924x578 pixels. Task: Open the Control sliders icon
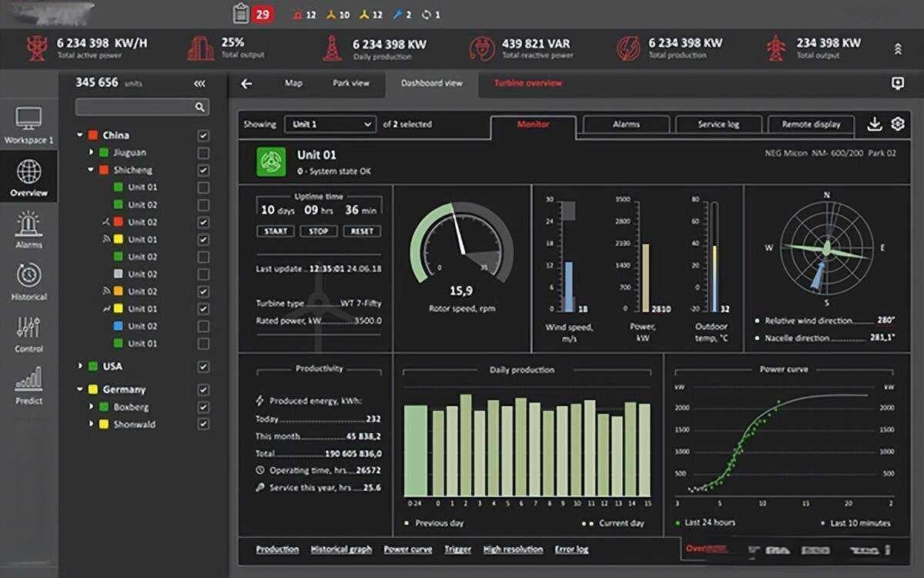click(29, 328)
